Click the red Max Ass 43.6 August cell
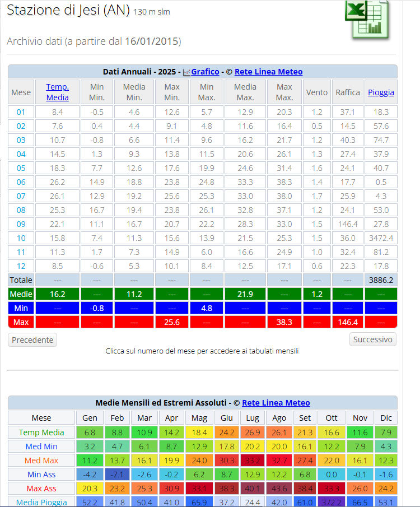Image resolution: width=420 pixels, height=507 pixels. (279, 489)
